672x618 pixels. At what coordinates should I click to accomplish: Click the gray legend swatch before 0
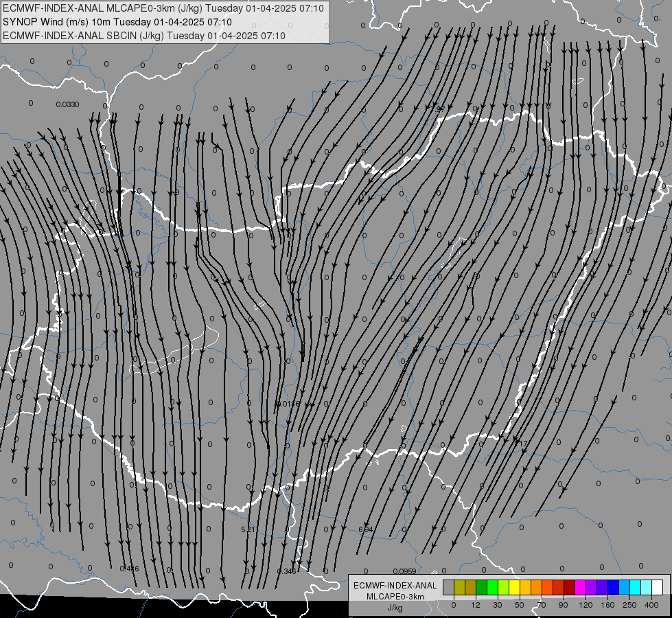[x=448, y=587]
